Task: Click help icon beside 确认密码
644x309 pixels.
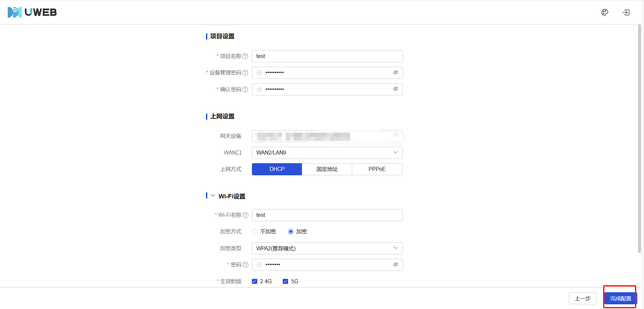Action: 245,89
